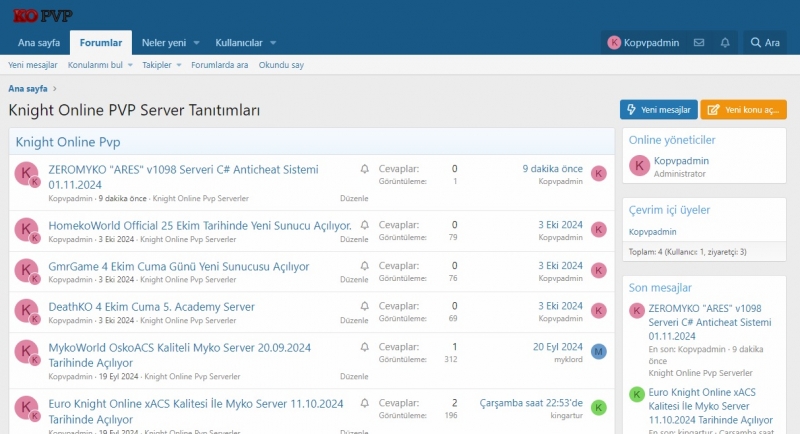
Task: Open the ZEROMYKO ARES v1098 thread
Action: 183,177
